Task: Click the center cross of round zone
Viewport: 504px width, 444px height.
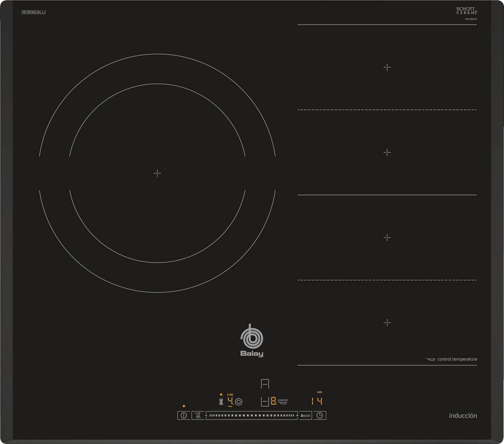Action: tap(157, 173)
